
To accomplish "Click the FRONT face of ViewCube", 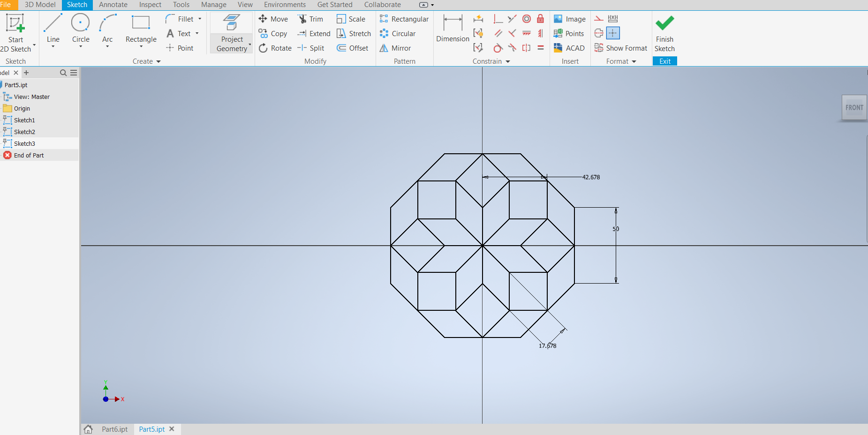I will tap(854, 108).
